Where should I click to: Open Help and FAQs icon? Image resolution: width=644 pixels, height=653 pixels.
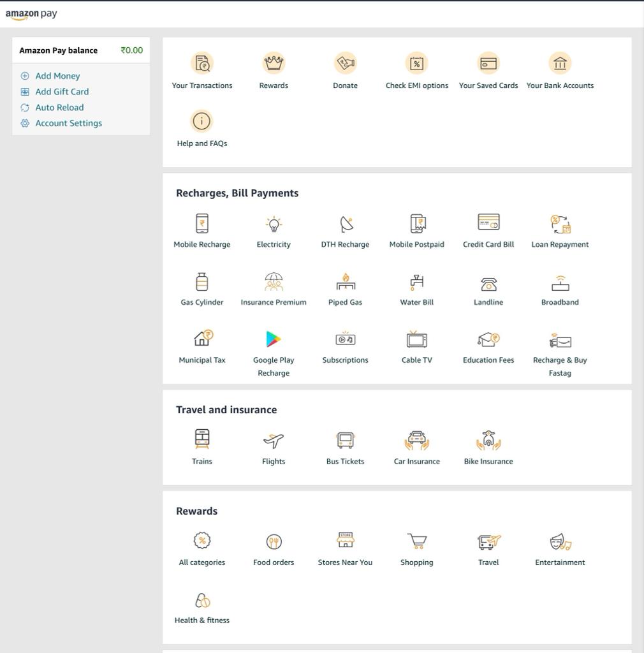point(201,121)
